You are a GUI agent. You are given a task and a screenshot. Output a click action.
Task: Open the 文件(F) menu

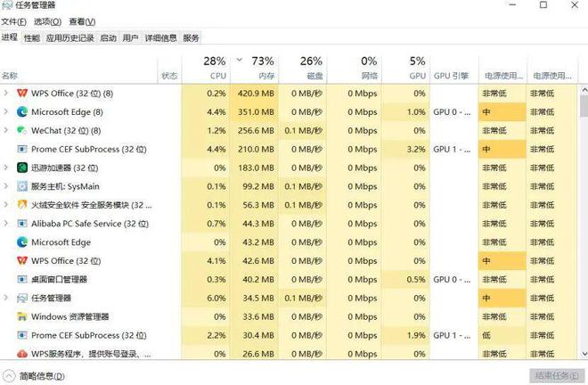[13, 21]
